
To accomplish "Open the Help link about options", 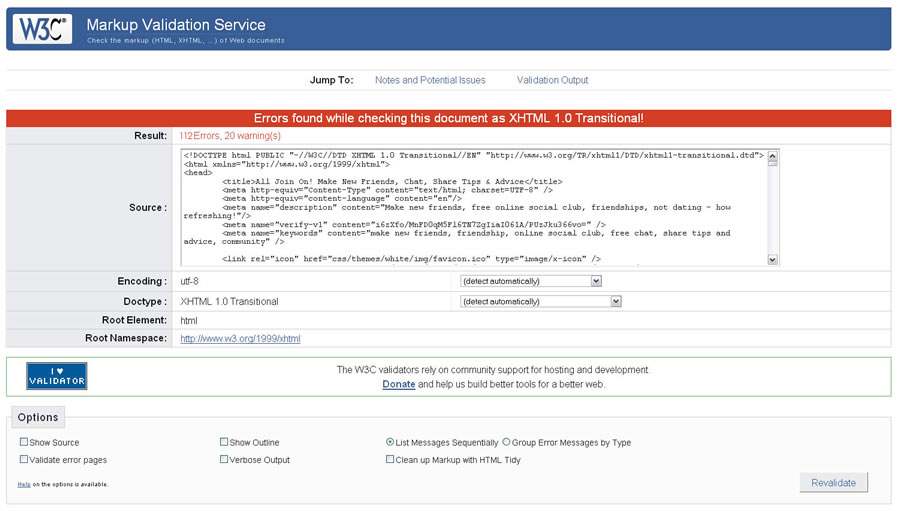I will click(x=23, y=484).
